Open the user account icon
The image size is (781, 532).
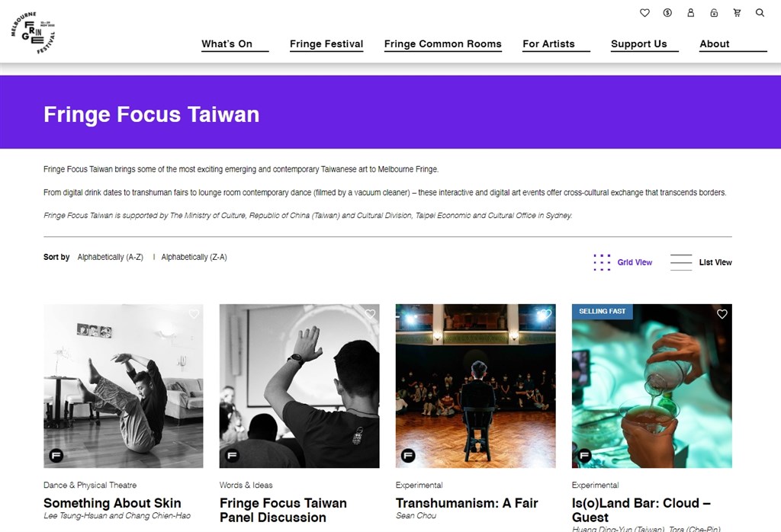coord(691,13)
